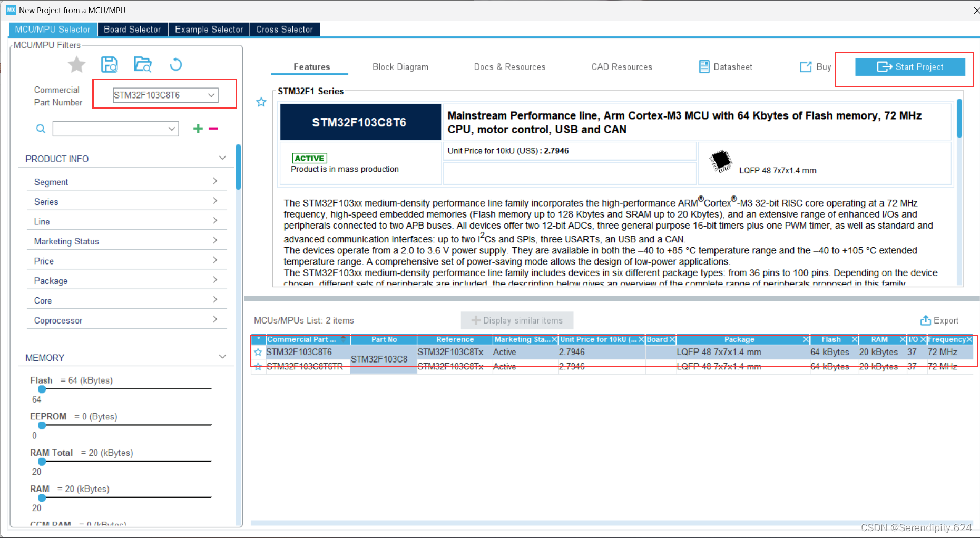Click the pink minus remove filter icon

pos(213,129)
